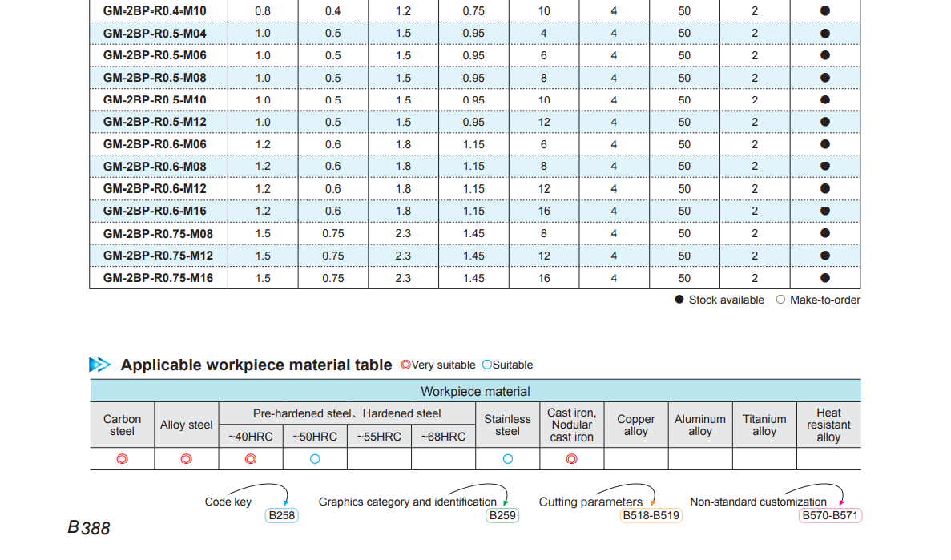
Task: Open the B258 Code key page link
Action: click(282, 515)
